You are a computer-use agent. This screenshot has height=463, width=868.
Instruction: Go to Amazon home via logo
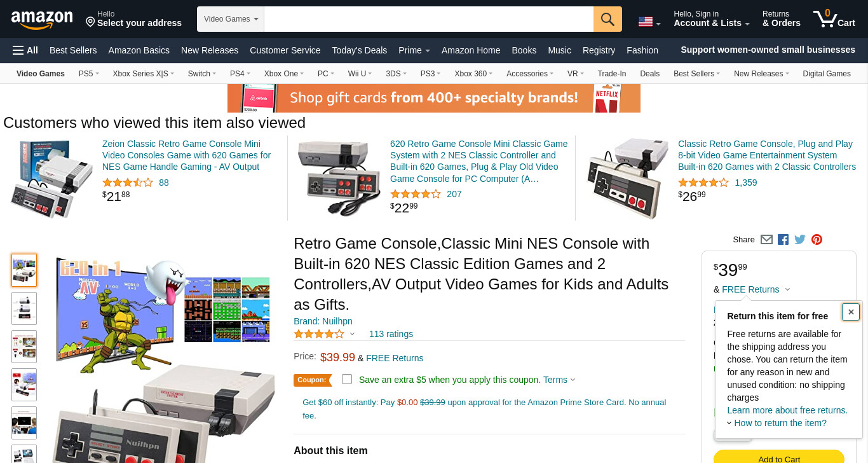tap(42, 20)
